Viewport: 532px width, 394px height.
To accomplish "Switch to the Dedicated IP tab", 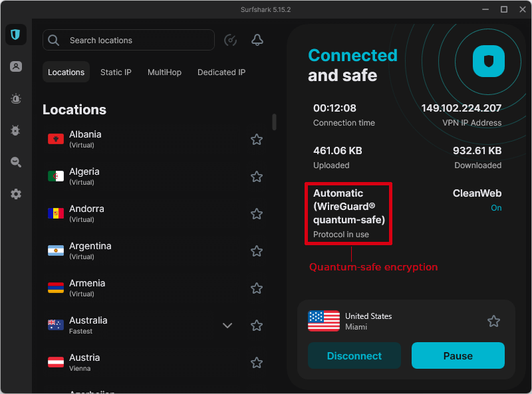I will [221, 72].
